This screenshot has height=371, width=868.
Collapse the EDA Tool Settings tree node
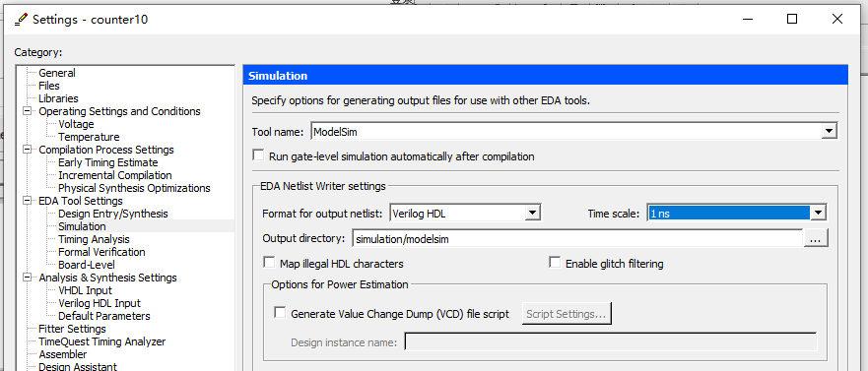pos(27,201)
